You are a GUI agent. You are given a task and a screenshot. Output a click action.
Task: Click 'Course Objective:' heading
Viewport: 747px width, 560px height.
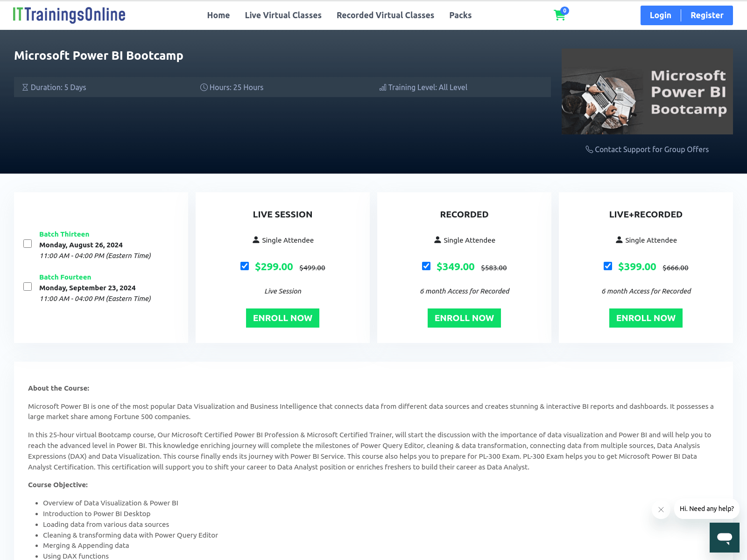[x=58, y=485]
